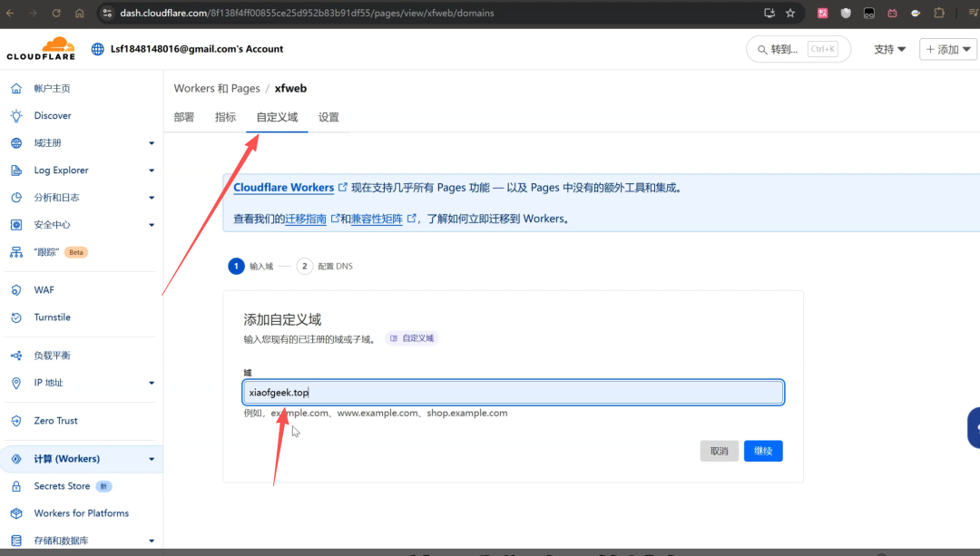Reload the page with browser refresh
Image resolution: width=980 pixels, height=556 pixels.
(x=56, y=13)
